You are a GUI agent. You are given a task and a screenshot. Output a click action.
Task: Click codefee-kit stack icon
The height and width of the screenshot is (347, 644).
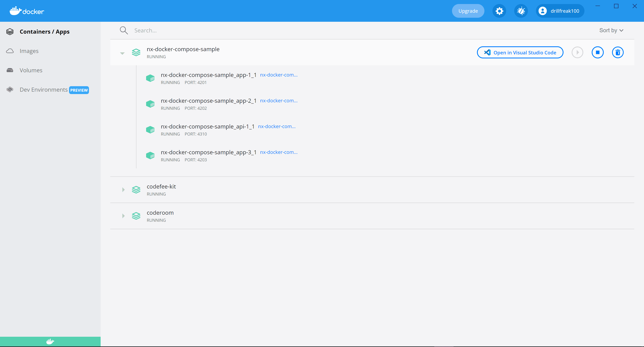tap(136, 190)
